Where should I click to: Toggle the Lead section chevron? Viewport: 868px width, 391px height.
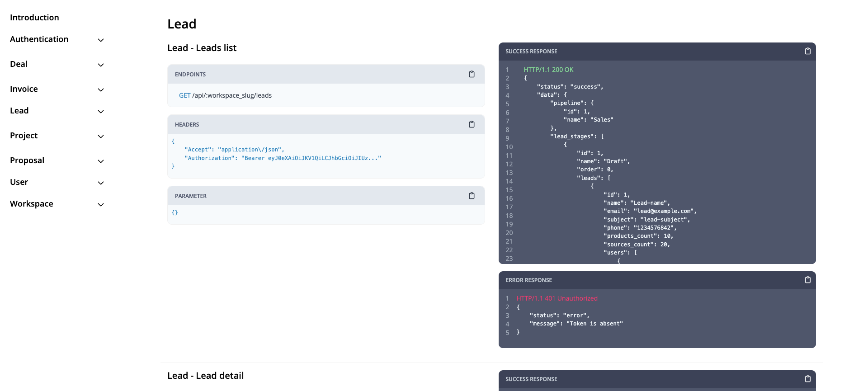click(101, 112)
